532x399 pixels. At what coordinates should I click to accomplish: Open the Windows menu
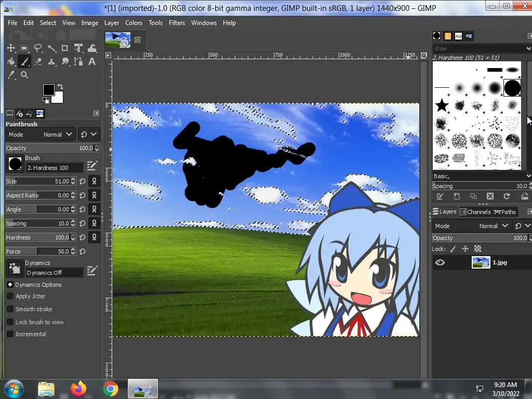click(x=204, y=23)
